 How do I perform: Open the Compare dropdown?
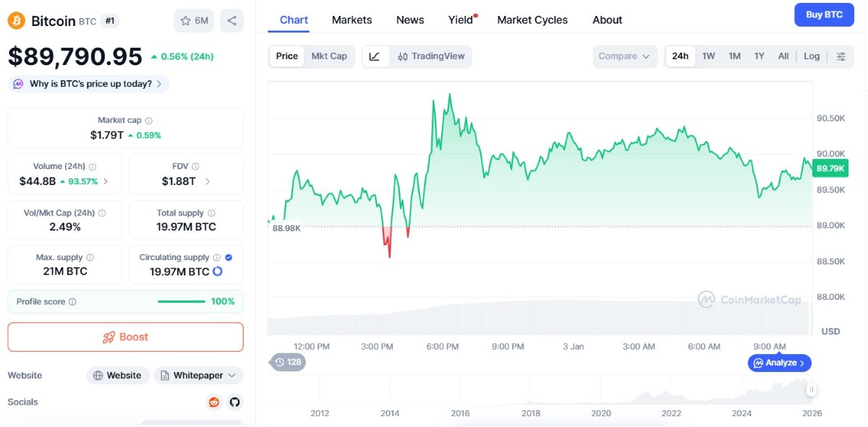coord(625,56)
